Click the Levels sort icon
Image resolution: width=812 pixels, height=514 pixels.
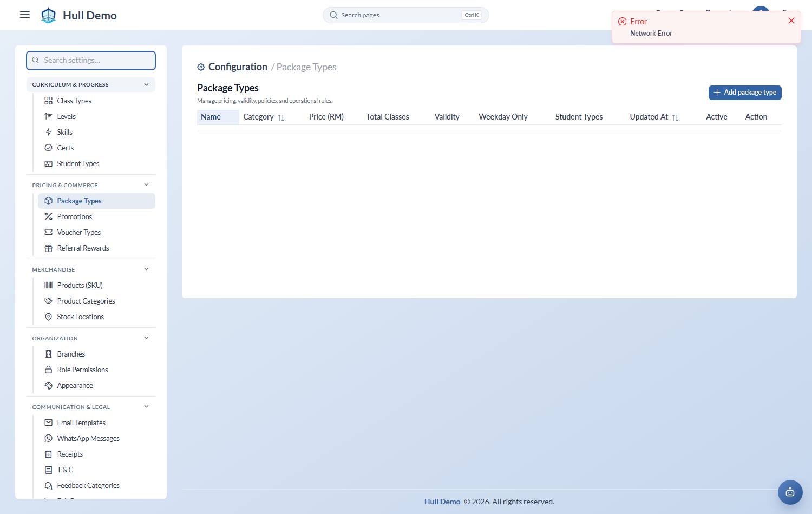point(49,116)
